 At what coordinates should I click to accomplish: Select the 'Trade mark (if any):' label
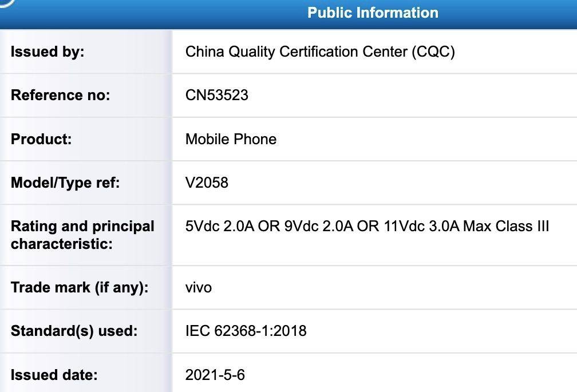[80, 287]
